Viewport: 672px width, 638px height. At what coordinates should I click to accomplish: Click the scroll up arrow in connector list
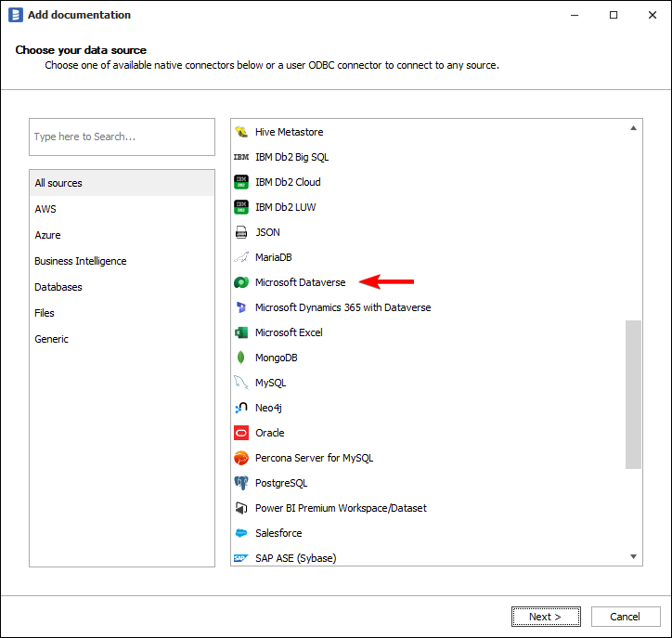tap(634, 127)
